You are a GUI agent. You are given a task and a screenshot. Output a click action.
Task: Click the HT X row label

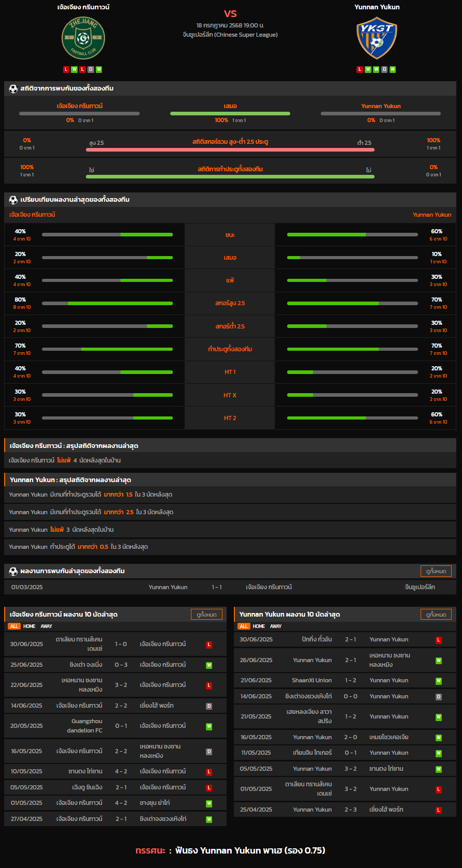pyautogui.click(x=230, y=395)
